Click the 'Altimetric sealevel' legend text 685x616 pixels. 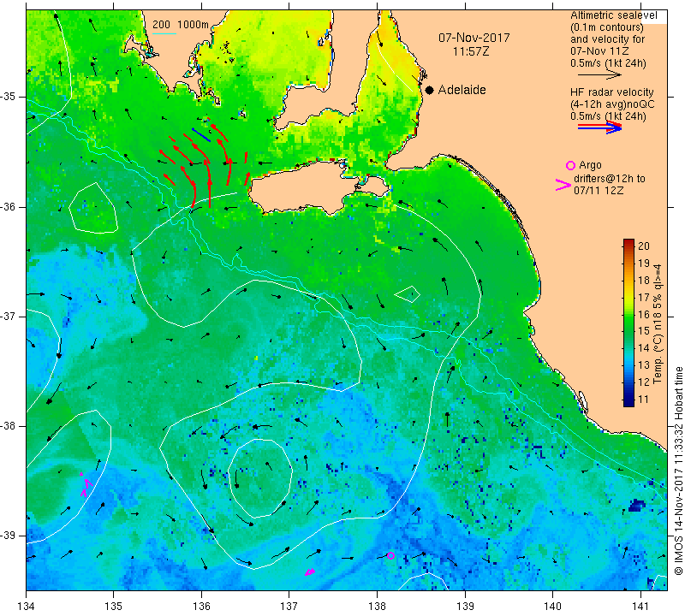point(613,15)
